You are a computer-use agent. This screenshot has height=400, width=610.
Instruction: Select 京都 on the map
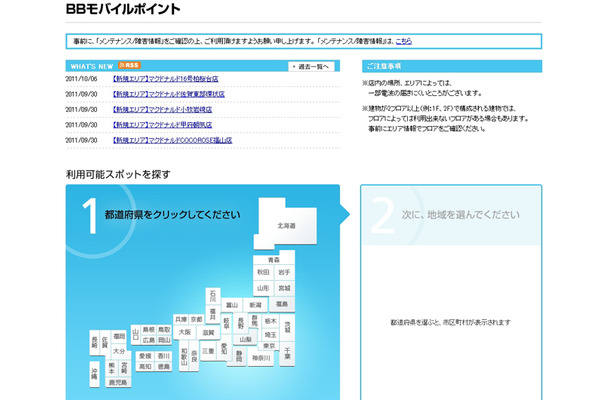click(x=197, y=319)
